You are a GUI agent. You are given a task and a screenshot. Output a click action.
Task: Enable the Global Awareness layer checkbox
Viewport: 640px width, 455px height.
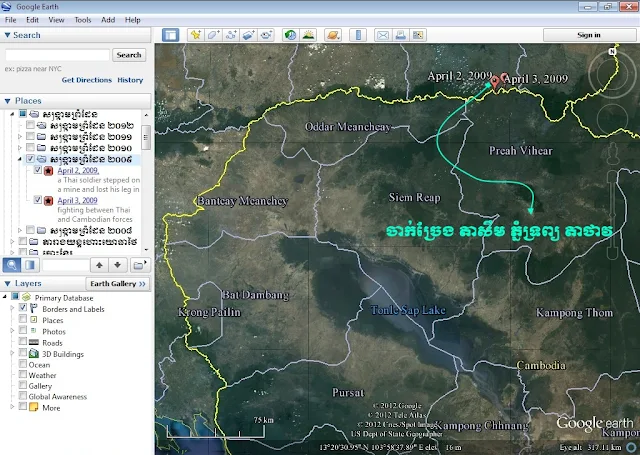pos(23,395)
